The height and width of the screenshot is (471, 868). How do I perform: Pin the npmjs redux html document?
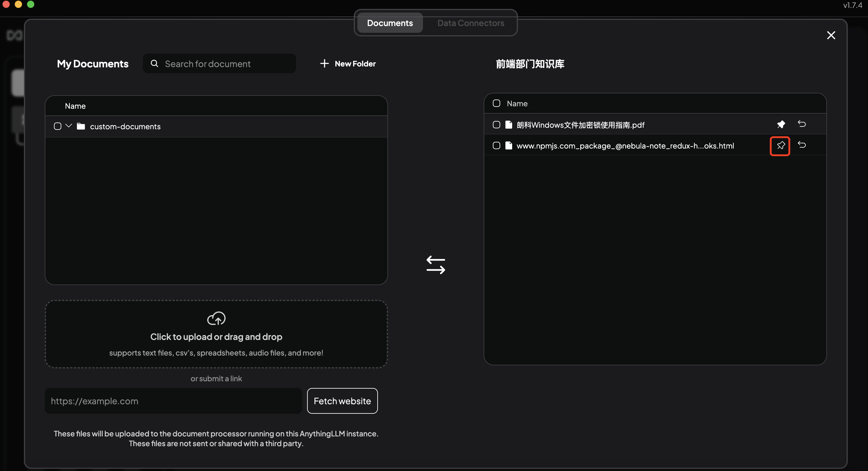tap(780, 145)
